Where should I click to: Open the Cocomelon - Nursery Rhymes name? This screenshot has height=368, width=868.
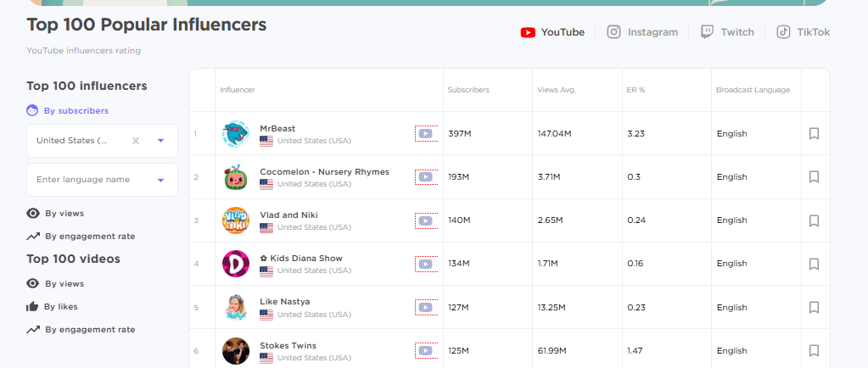pyautogui.click(x=324, y=171)
